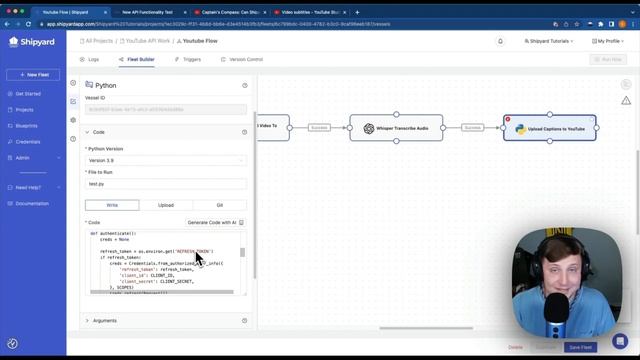Click the warning triangle icon on canvas
The width and height of the screenshot is (640, 360).
click(x=626, y=100)
